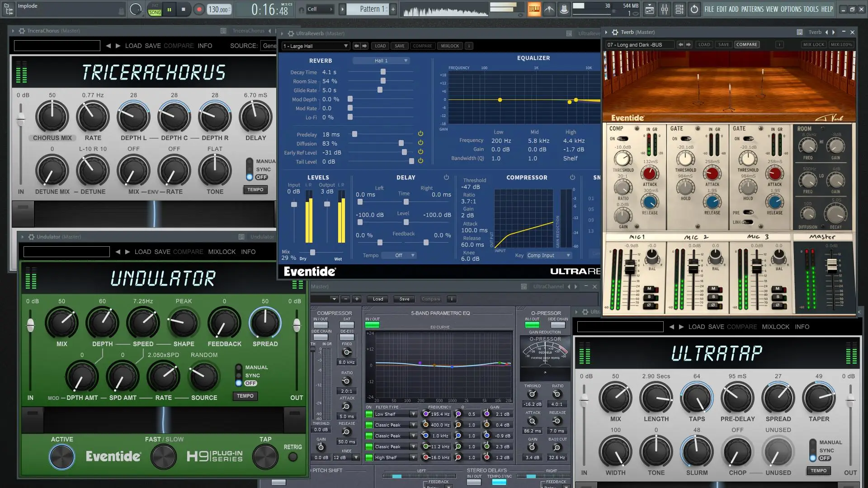
Task: Toggle UltraReverb delay section power icon
Action: (446, 178)
